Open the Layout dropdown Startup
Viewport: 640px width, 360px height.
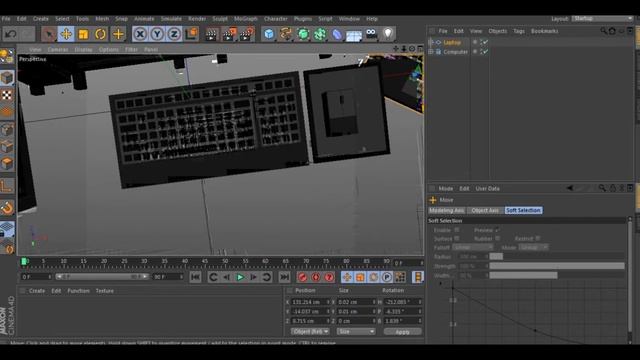click(602, 19)
